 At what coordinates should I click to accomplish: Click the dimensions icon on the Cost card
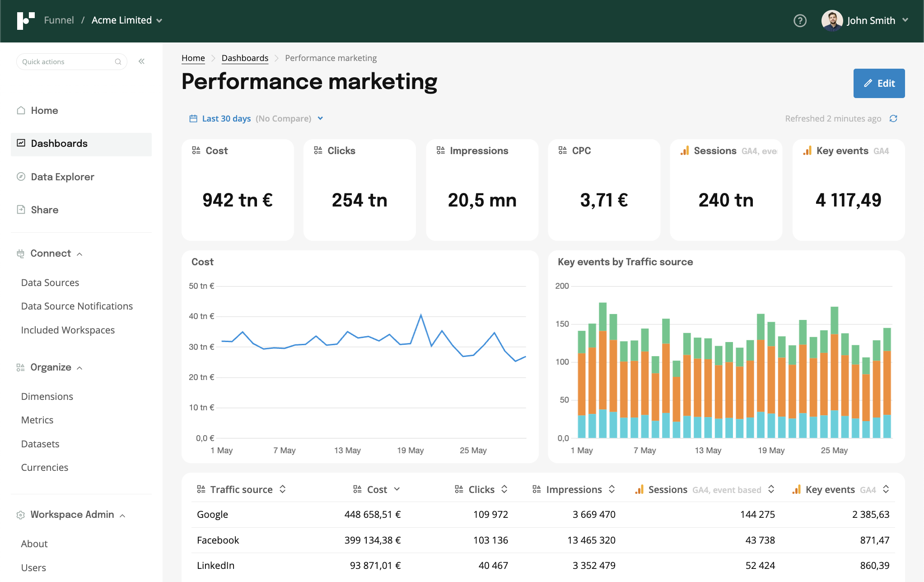click(x=196, y=150)
